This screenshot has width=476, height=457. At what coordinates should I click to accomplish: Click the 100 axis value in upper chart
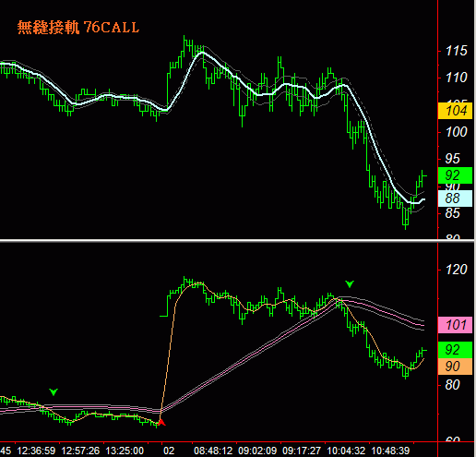pos(457,132)
